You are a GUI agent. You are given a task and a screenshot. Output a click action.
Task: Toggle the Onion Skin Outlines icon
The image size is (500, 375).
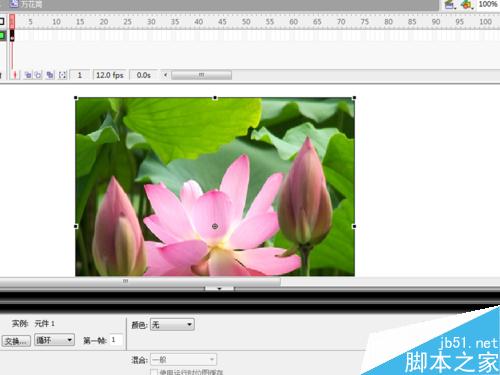coord(39,75)
